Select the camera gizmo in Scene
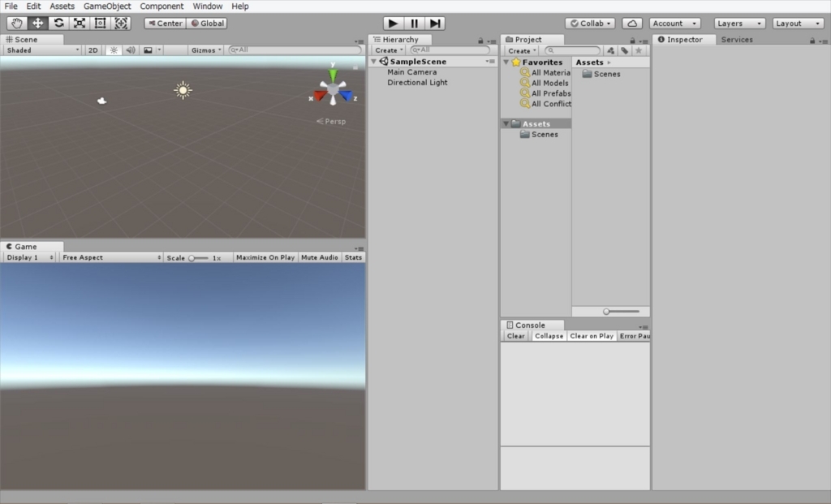This screenshot has height=504, width=831. (101, 101)
